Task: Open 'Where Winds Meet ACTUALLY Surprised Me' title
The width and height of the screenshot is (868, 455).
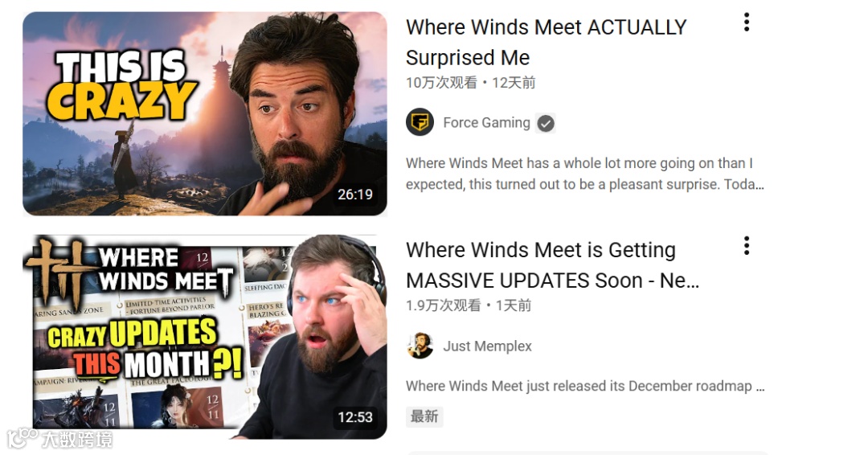Action: (x=546, y=42)
